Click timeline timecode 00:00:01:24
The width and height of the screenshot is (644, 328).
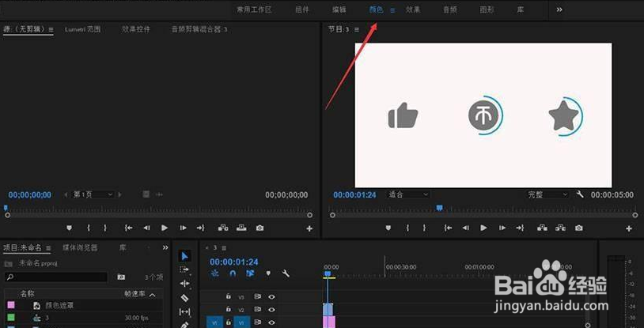click(233, 262)
